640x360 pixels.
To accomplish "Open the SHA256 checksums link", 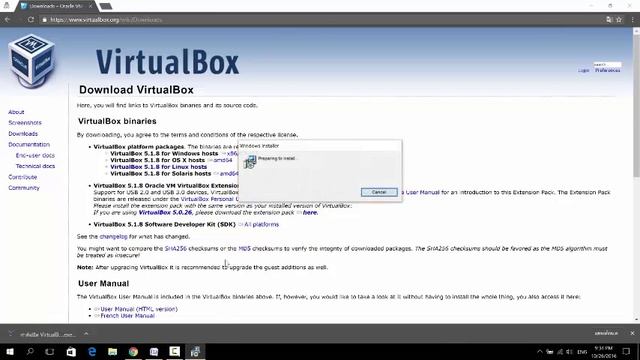I will [x=176, y=248].
